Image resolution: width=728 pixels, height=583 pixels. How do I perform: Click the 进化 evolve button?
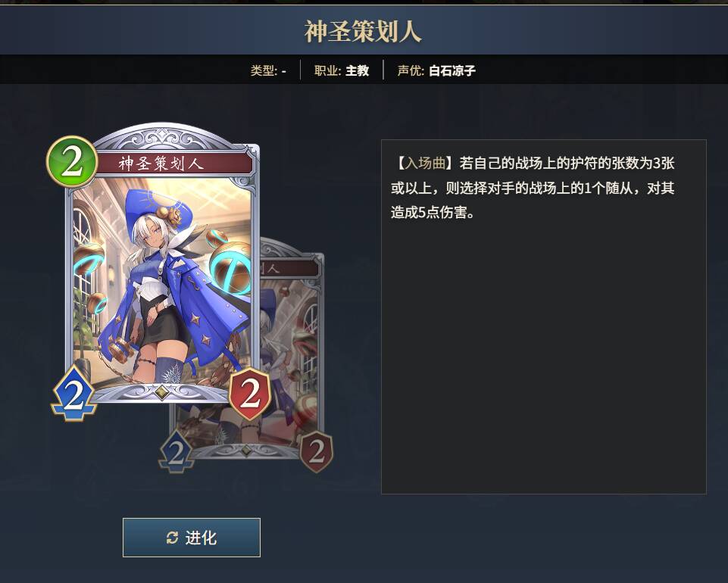[x=192, y=538]
